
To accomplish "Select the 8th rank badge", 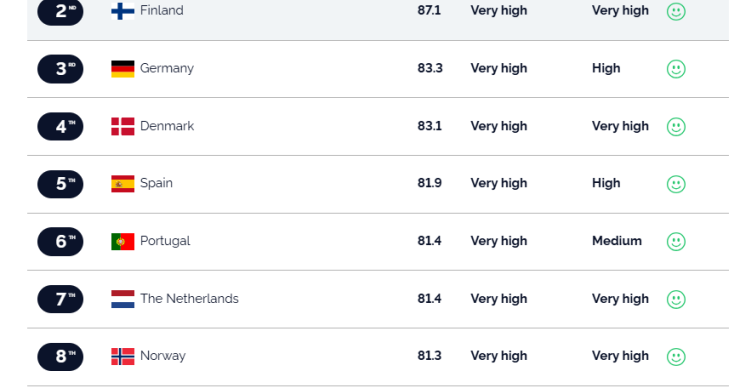I will click(x=60, y=357).
